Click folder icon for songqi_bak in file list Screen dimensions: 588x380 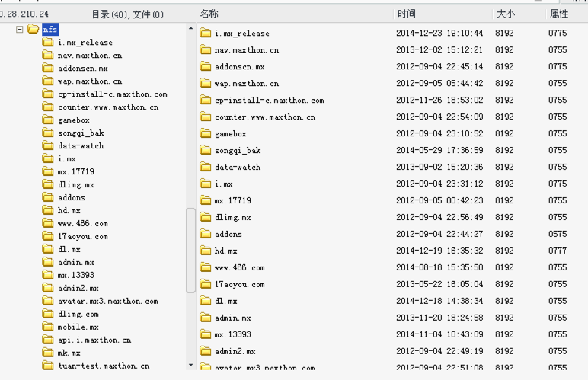(205, 150)
